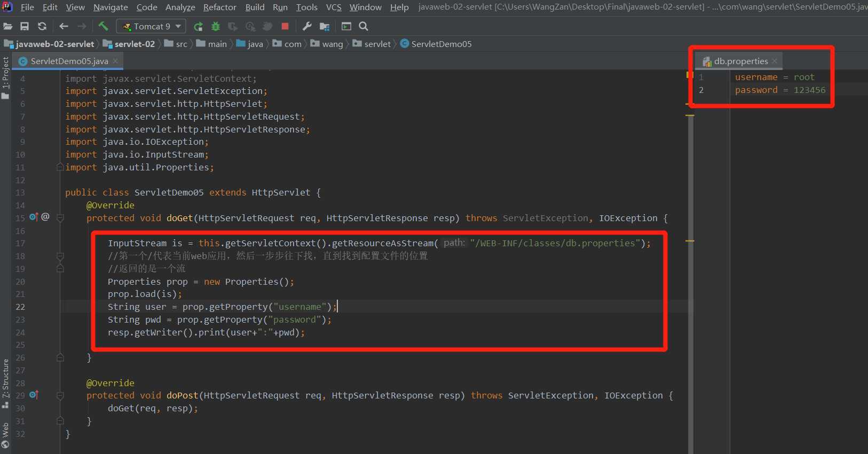Select javaweb-02-servlet breadcrumb
The width and height of the screenshot is (868, 454).
tap(50, 44)
